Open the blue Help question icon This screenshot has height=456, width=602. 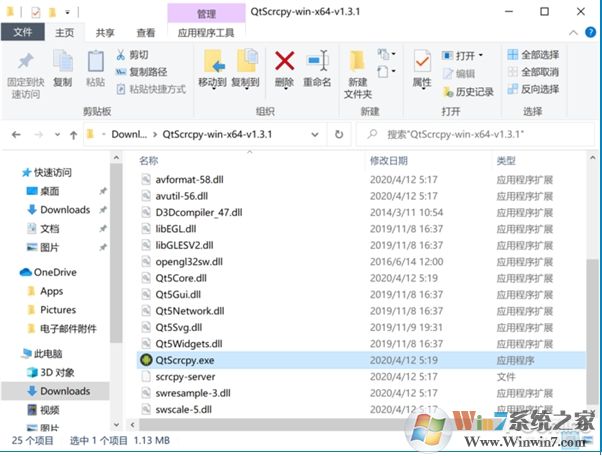click(590, 32)
